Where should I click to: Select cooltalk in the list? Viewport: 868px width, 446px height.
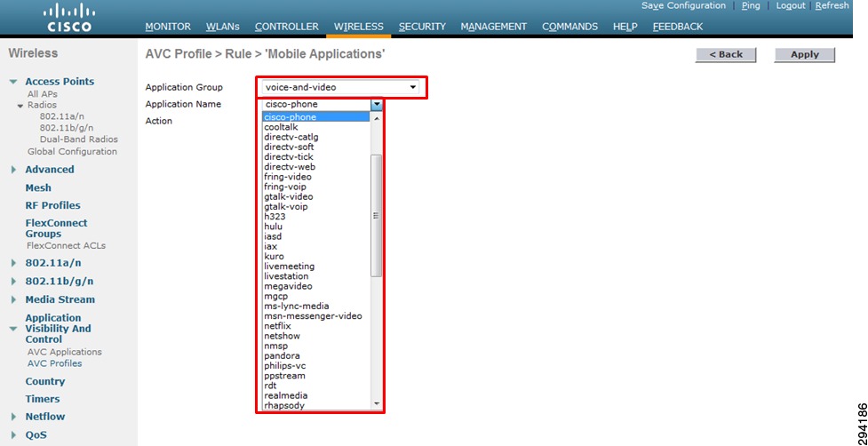(x=315, y=127)
